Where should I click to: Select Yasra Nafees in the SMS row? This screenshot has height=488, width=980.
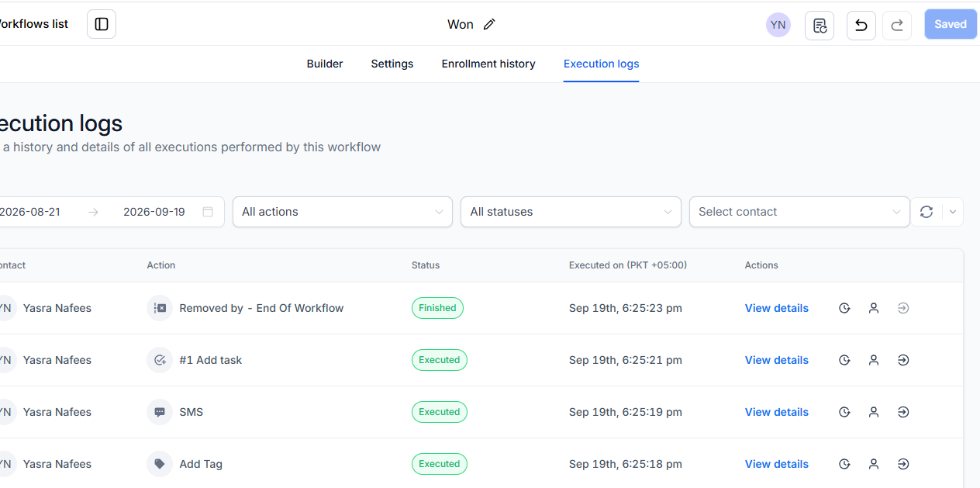(x=57, y=412)
